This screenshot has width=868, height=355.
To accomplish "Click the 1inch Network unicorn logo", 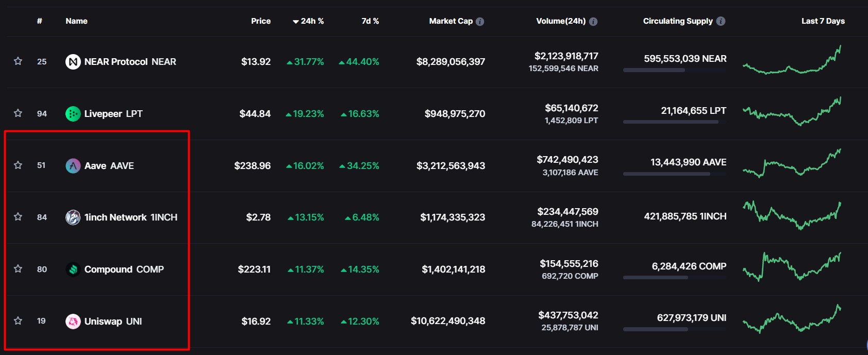I will [73, 217].
